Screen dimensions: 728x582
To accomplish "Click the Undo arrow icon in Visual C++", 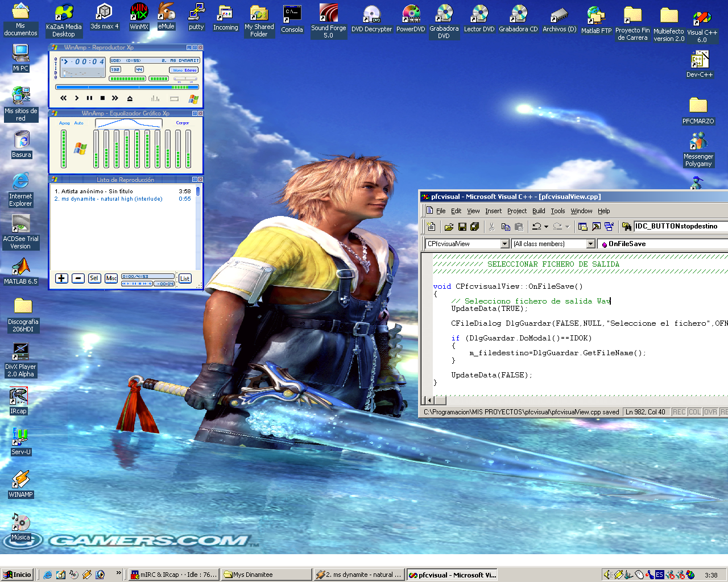I will tap(536, 227).
